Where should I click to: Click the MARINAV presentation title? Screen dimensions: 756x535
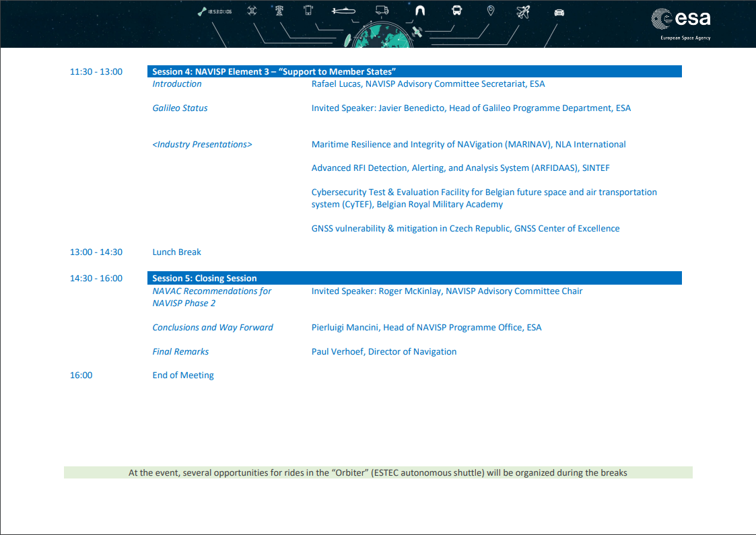(469, 144)
